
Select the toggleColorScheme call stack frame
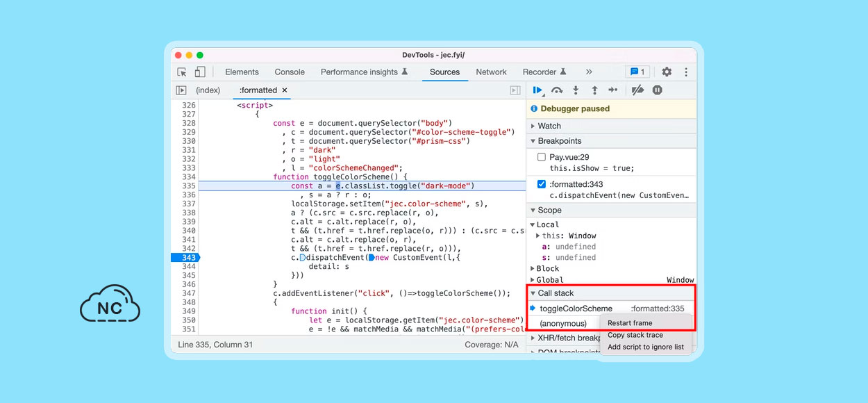pyautogui.click(x=576, y=309)
